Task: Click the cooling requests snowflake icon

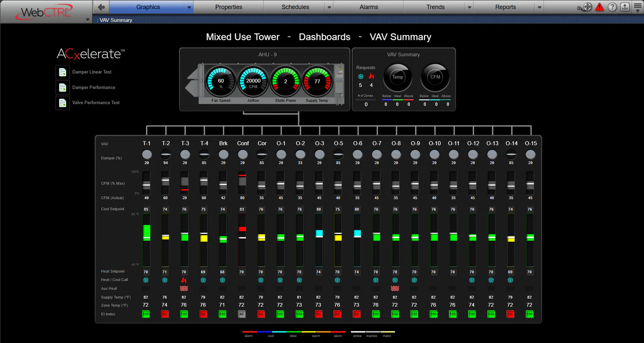Action: [361, 76]
